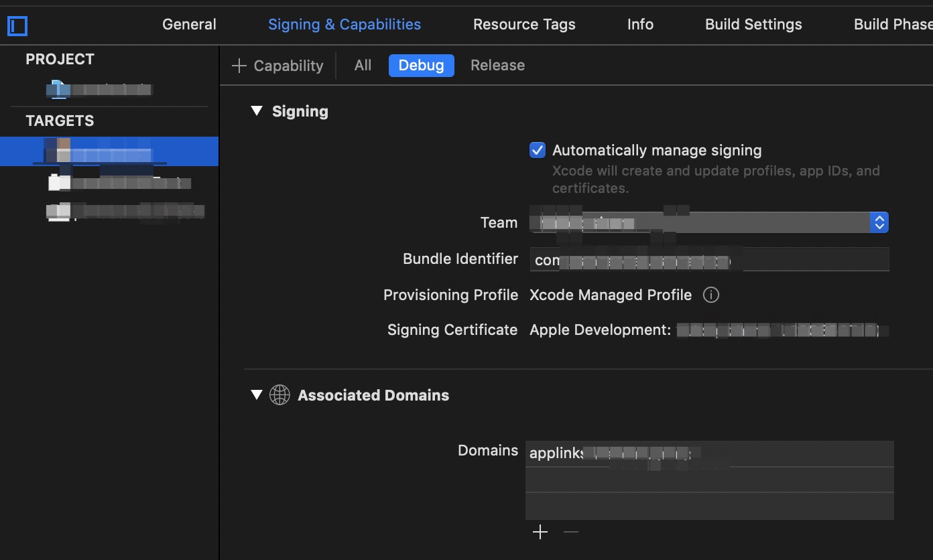Screen dimensions: 933x560
Task: Add a new domain with plus icon
Action: [x=540, y=532]
